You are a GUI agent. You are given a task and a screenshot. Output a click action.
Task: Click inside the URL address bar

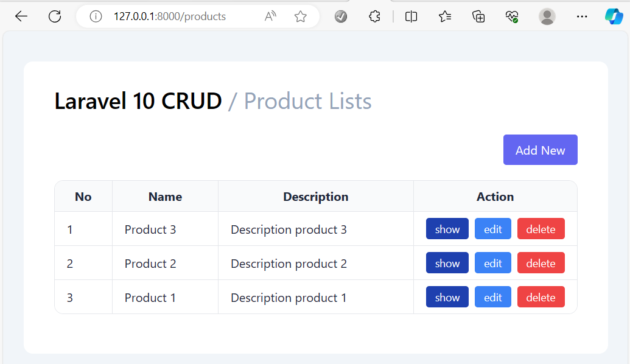coord(177,16)
